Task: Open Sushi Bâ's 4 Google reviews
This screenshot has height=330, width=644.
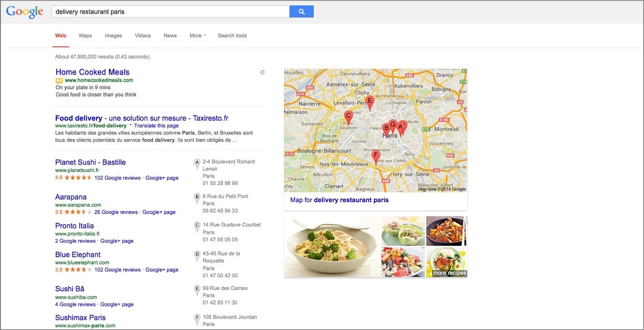Action: [75, 305]
